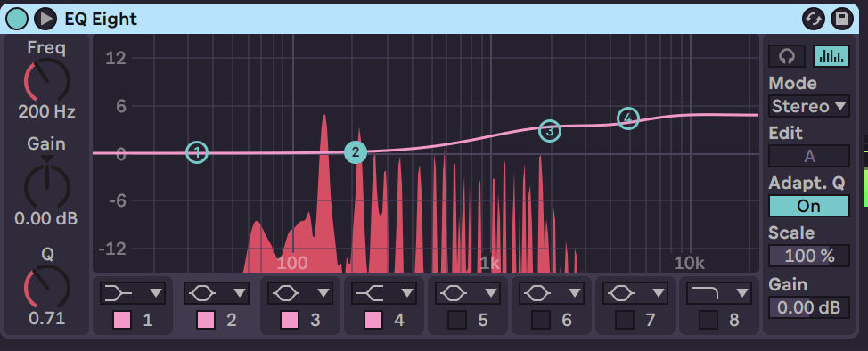868x351 pixels.
Task: Enable band 5 activator
Action: coord(457,320)
